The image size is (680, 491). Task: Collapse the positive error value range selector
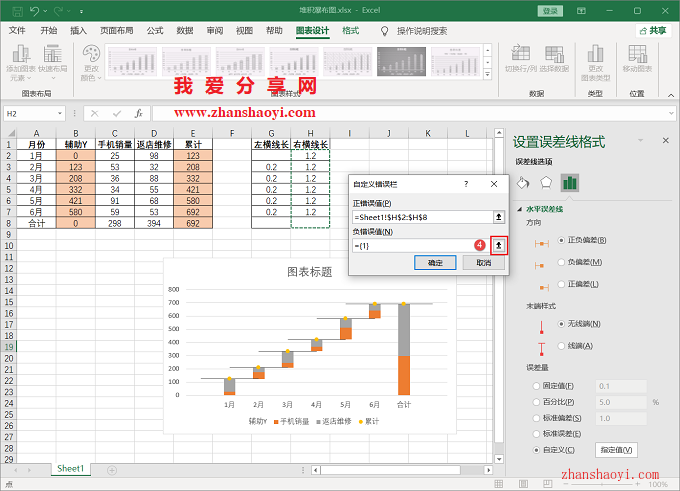point(499,217)
